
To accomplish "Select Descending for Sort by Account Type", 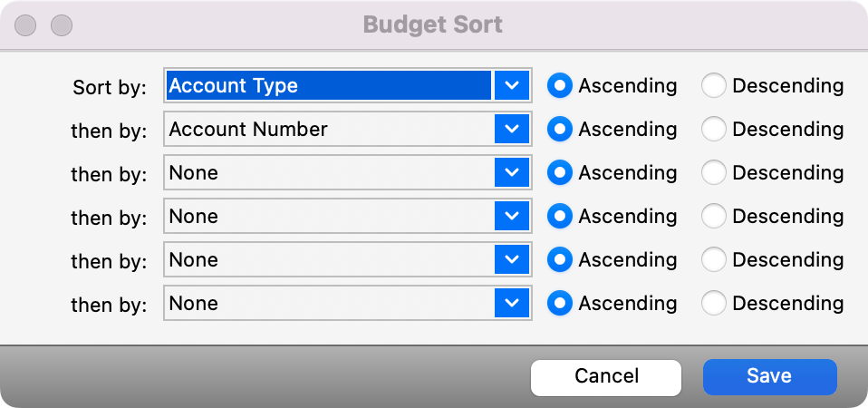I will pos(714,85).
